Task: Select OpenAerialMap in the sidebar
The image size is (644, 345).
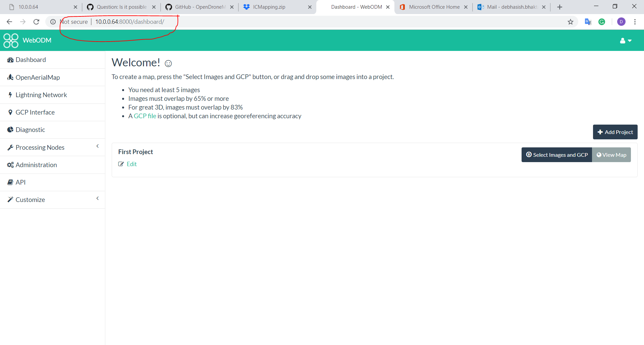Action: point(38,77)
